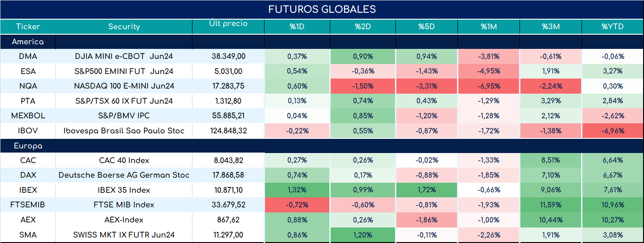Click the %YTD column header

tap(613, 26)
